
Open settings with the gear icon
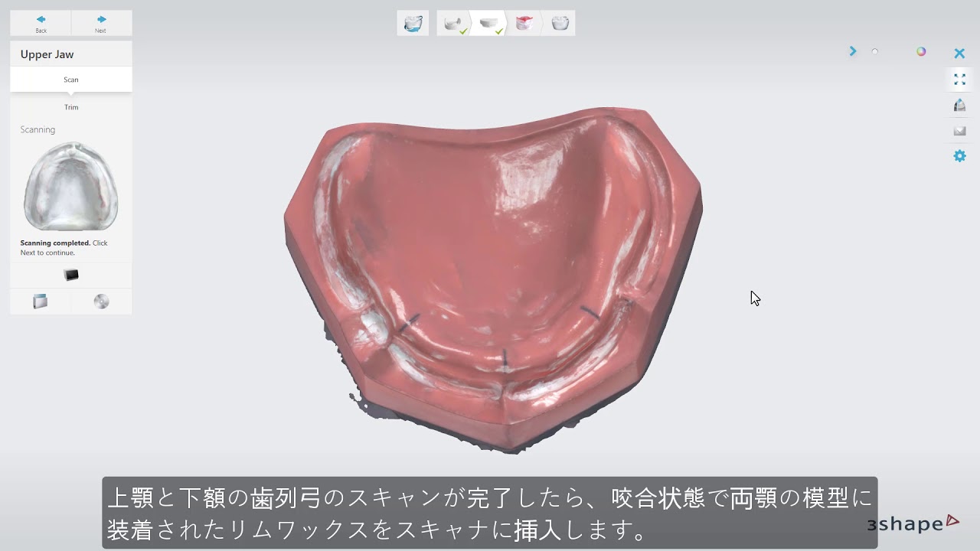tap(959, 156)
